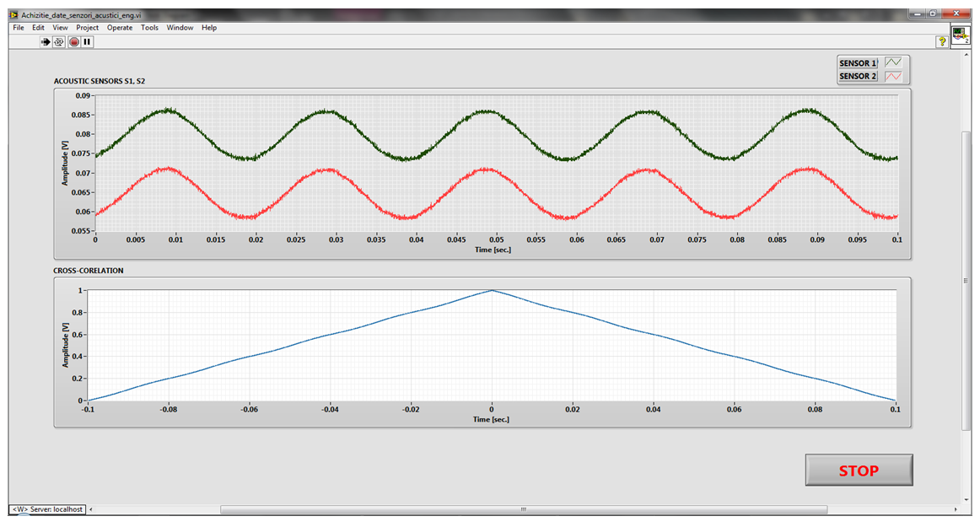Image resolution: width=980 pixels, height=527 pixels.
Task: Open the Window menu
Action: pyautogui.click(x=180, y=28)
